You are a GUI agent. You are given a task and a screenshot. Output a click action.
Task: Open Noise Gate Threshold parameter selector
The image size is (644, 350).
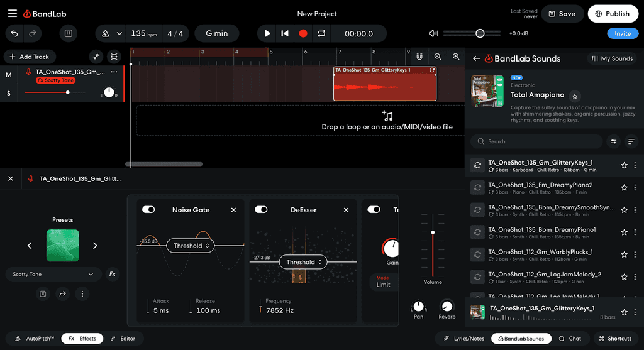pyautogui.click(x=191, y=246)
